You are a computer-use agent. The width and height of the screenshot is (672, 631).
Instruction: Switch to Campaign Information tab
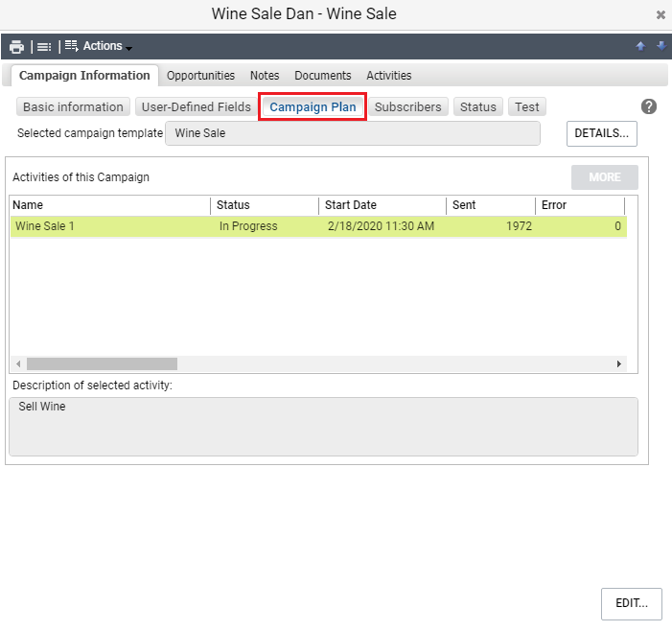point(84,76)
